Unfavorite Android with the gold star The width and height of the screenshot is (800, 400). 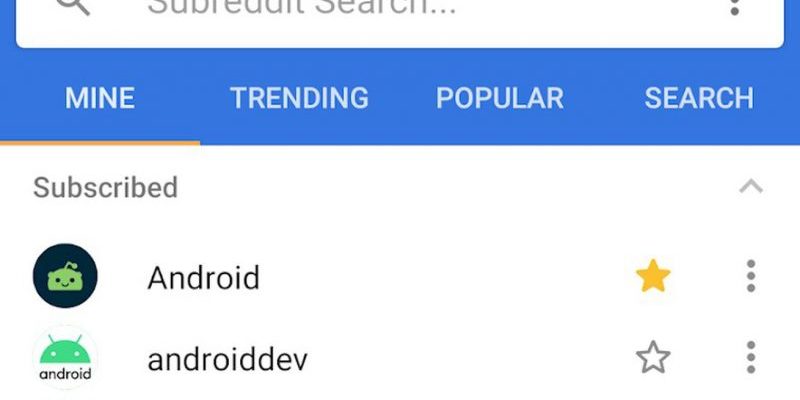click(x=653, y=276)
